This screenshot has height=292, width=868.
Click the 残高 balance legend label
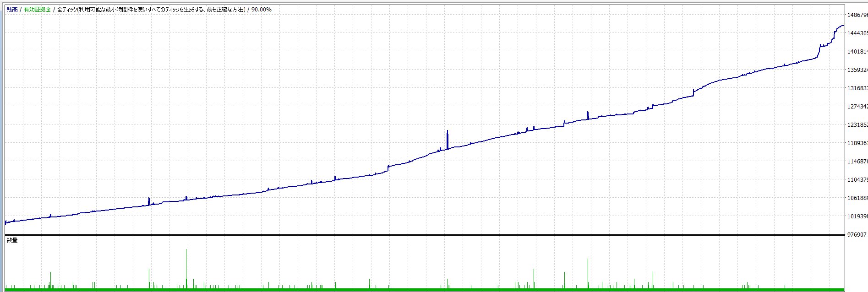coord(12,9)
